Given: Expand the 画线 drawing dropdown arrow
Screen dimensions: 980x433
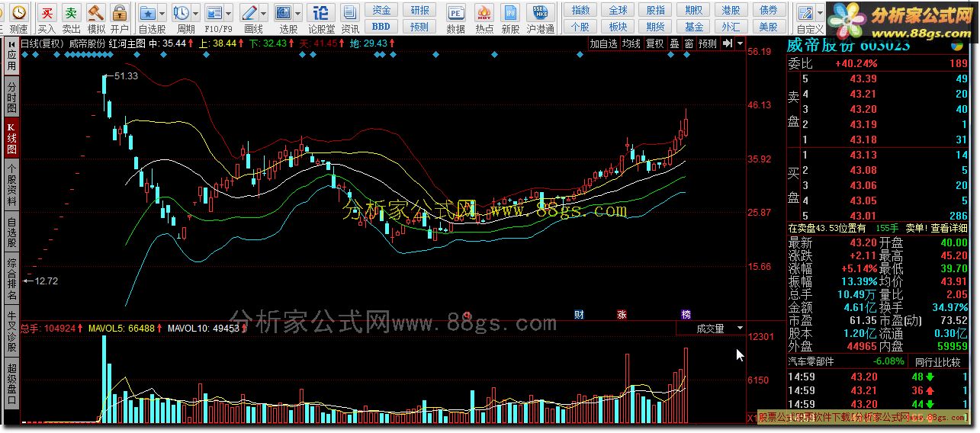Looking at the screenshot, I should click(264, 13).
